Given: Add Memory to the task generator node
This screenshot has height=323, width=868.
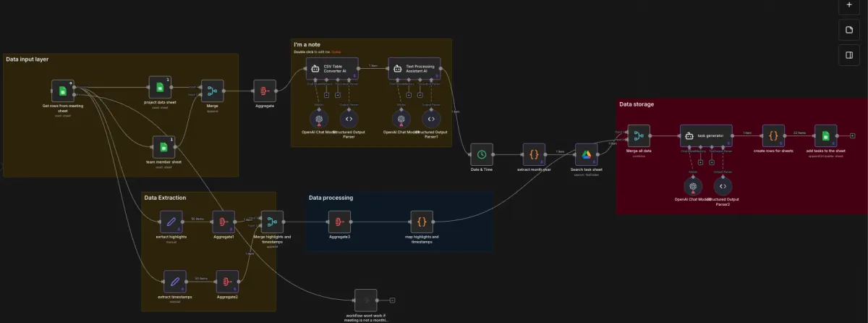Looking at the screenshot, I should coord(701,162).
